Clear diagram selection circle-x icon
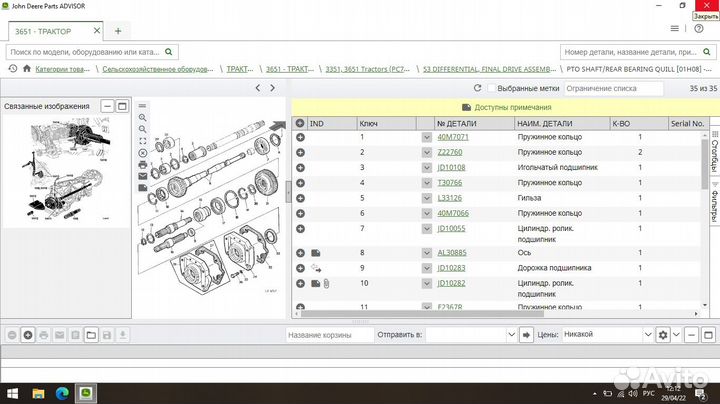The height and width of the screenshot is (404, 720). (143, 153)
